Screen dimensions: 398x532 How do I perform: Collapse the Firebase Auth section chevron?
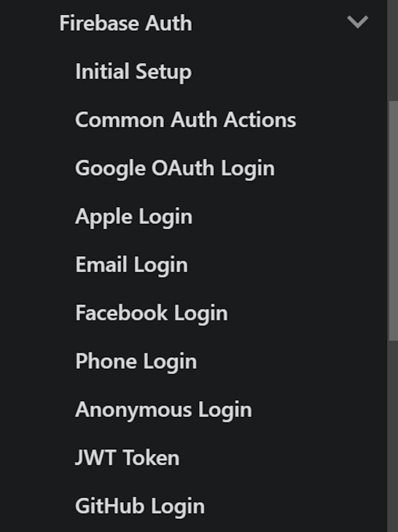click(357, 22)
